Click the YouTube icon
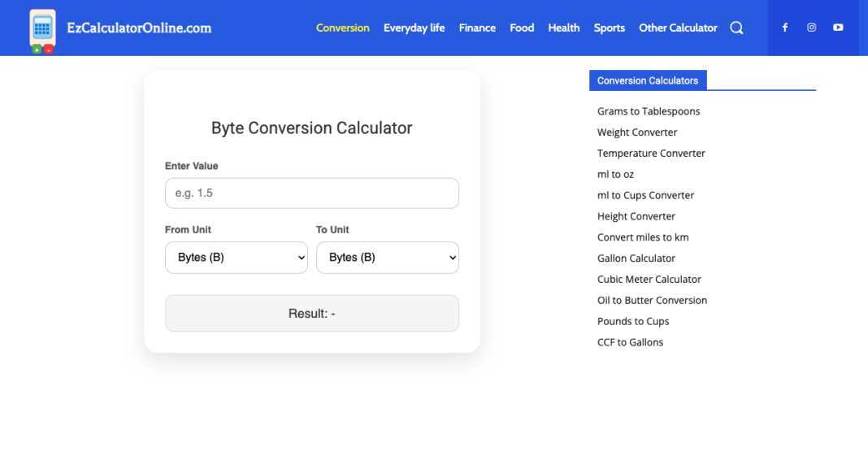This screenshot has height=469, width=868. click(838, 27)
